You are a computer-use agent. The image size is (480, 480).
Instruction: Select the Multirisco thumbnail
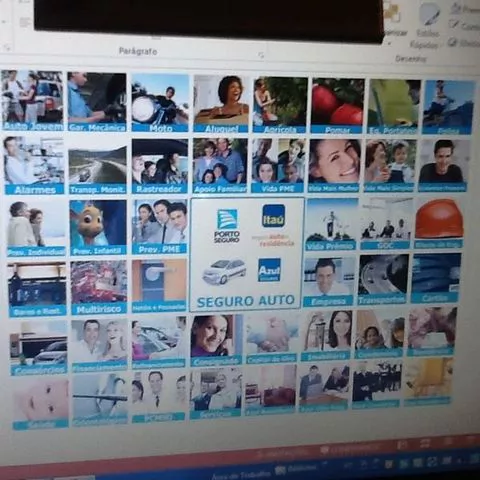(x=99, y=287)
